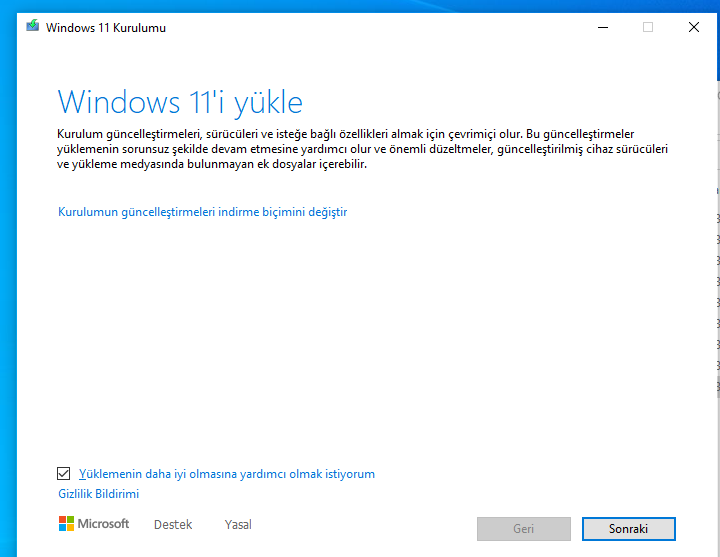The image size is (720, 557).
Task: Click the 'Windows 11'i yükle' heading
Action: tap(180, 102)
